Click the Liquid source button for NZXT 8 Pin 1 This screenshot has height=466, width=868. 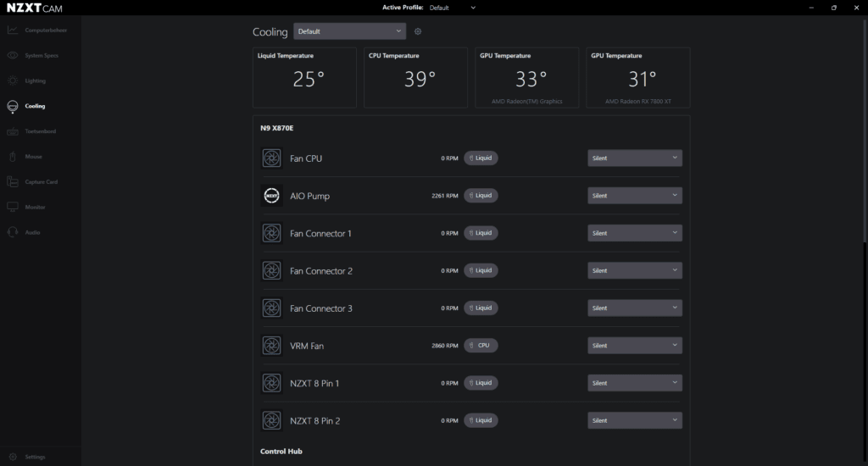[x=481, y=383]
